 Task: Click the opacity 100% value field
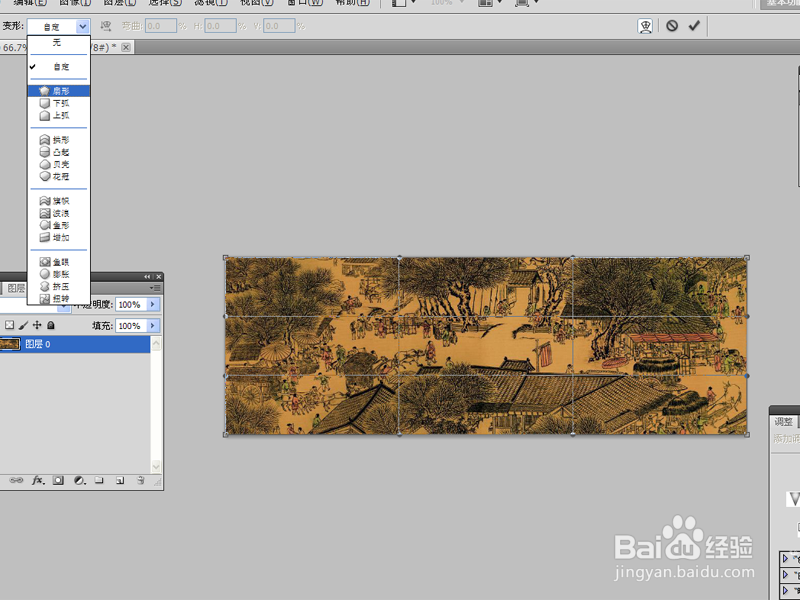pos(131,305)
